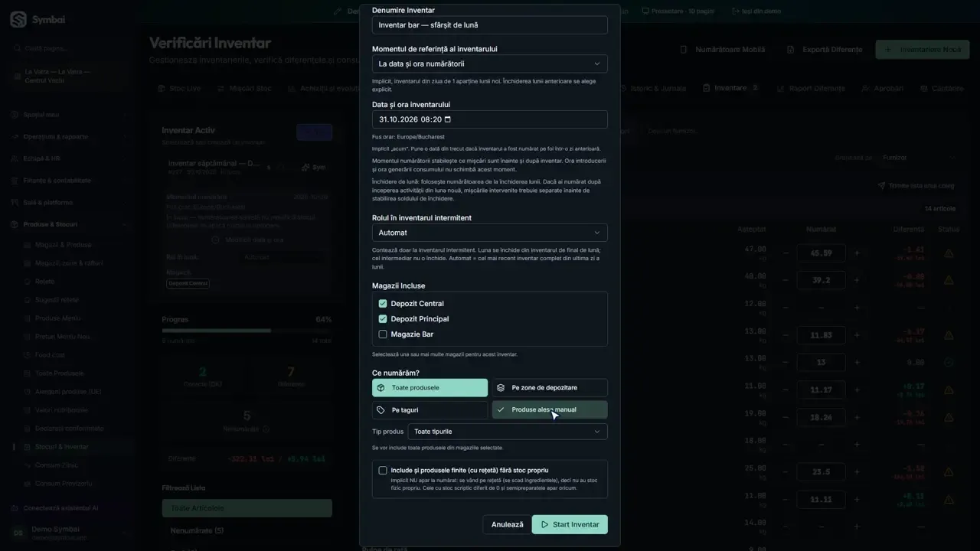Viewport: 980px width, 551px height.
Task: Click the send icon beside Trimite lista unui coleg
Action: 881,186
